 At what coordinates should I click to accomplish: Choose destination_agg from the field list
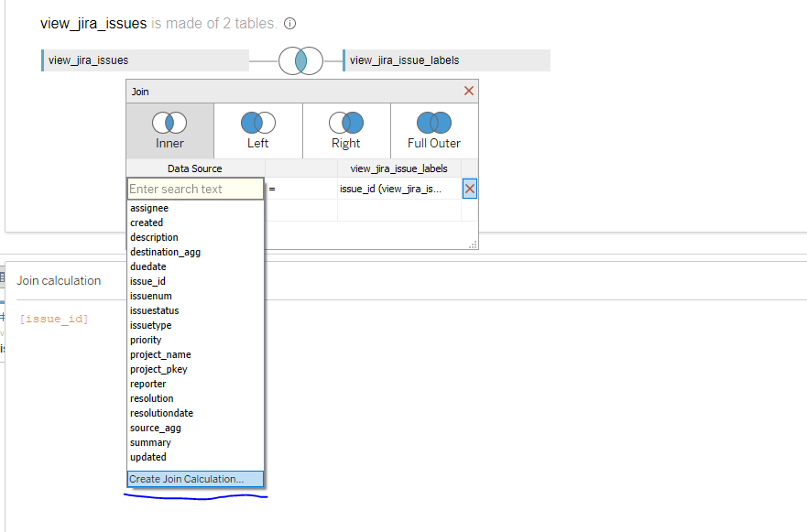pos(195,252)
